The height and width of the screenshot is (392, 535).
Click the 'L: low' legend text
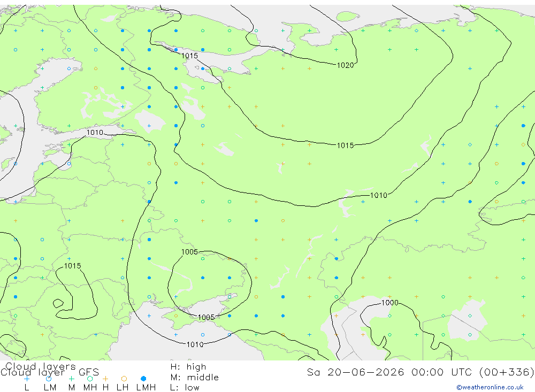point(185,388)
